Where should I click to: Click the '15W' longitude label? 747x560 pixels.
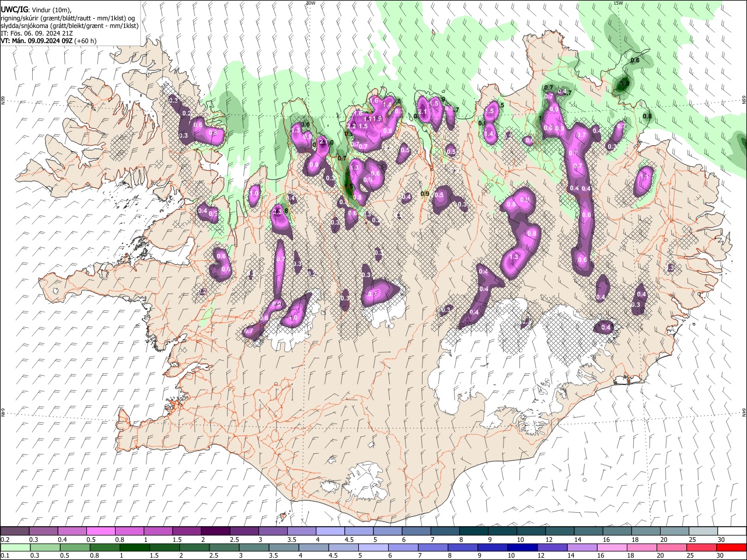(x=618, y=3)
